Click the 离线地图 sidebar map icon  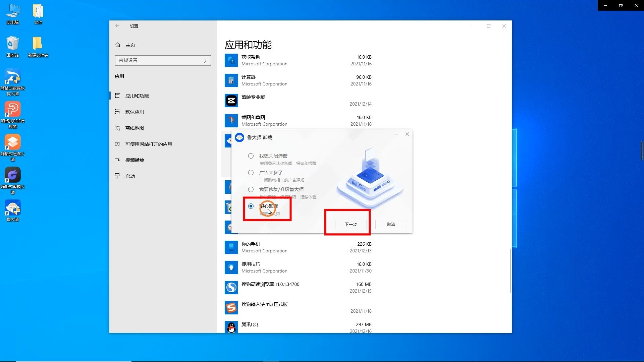(x=117, y=128)
